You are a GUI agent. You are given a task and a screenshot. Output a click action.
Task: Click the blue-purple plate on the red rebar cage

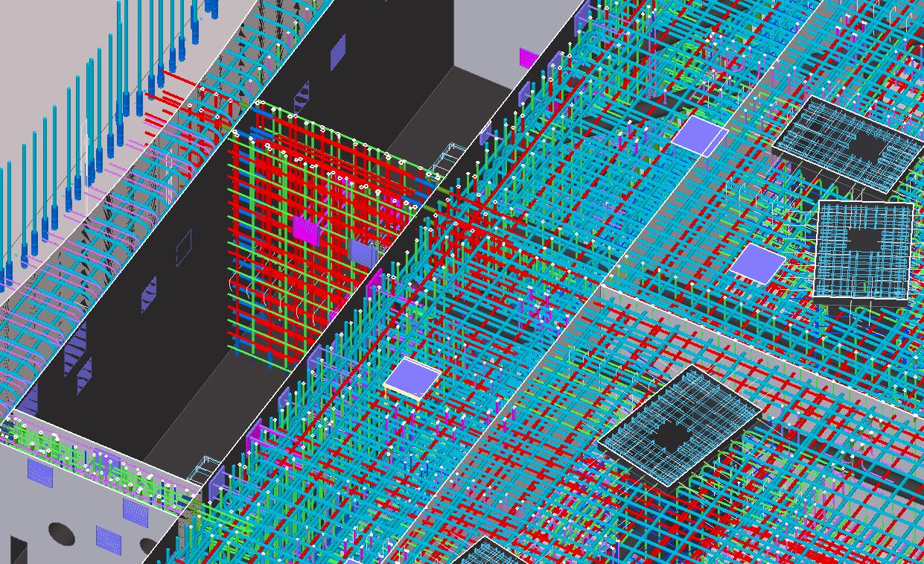tap(363, 253)
